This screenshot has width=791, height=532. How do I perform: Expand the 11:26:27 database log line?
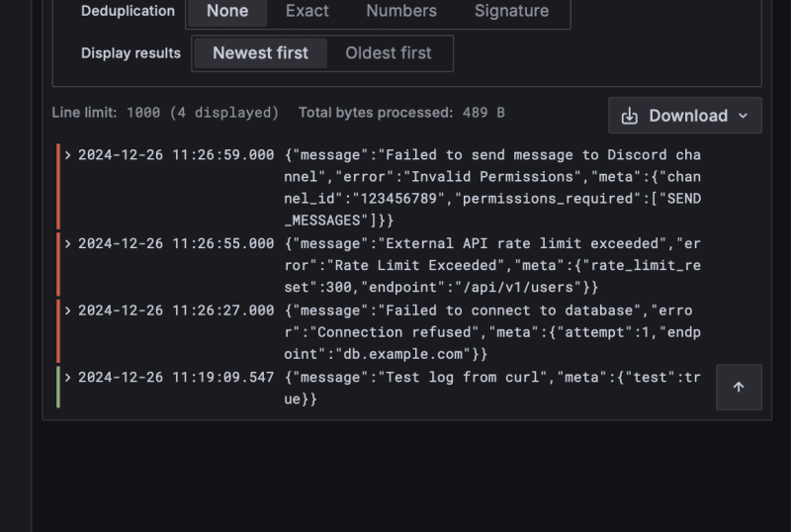(x=67, y=310)
